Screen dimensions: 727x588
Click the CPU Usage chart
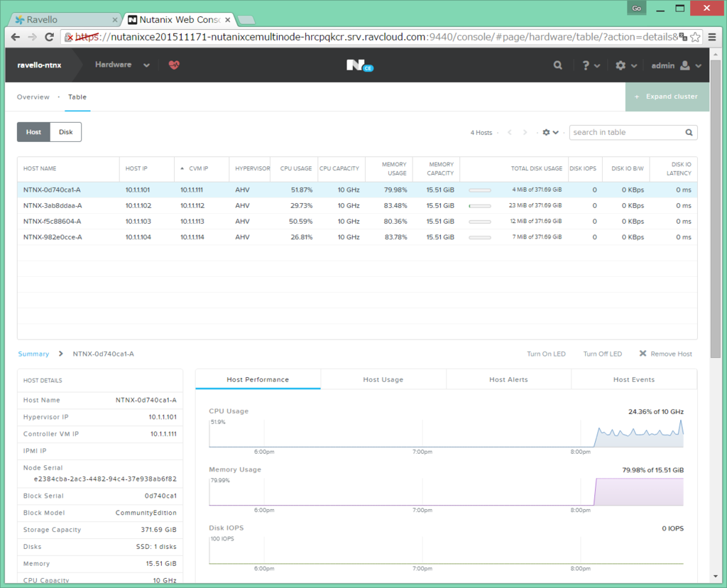[x=446, y=433]
